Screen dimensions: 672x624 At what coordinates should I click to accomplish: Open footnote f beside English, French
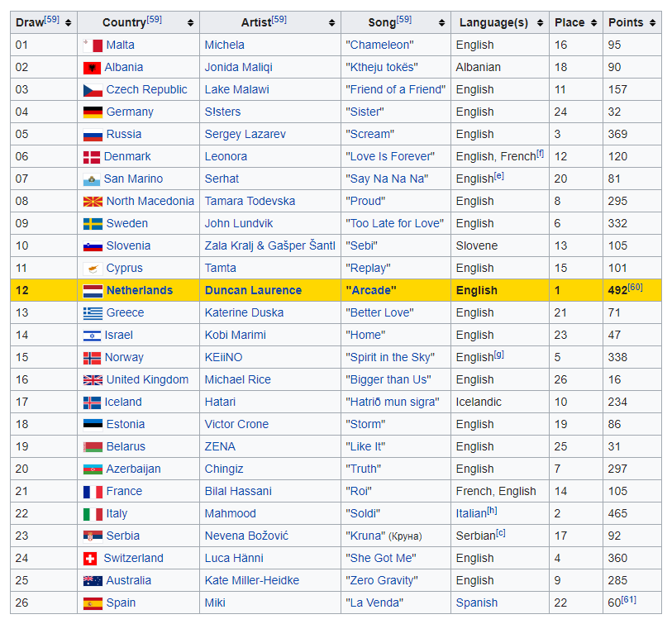pos(540,153)
